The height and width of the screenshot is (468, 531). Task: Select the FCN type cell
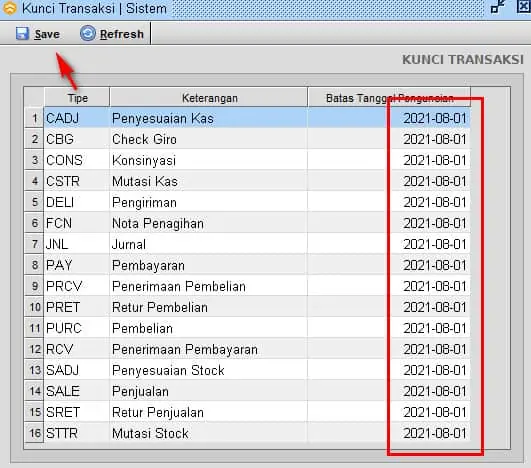(77, 223)
